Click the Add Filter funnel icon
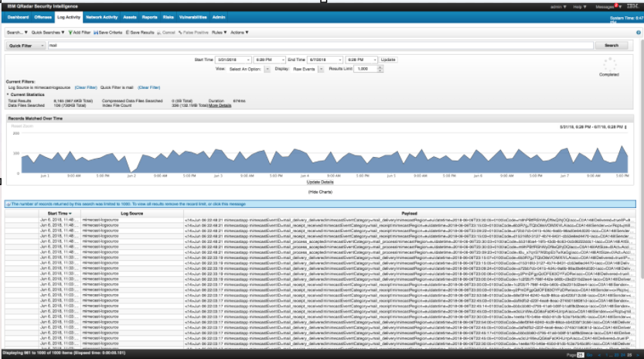Viewport: 644px width, 359px height. coord(72,33)
